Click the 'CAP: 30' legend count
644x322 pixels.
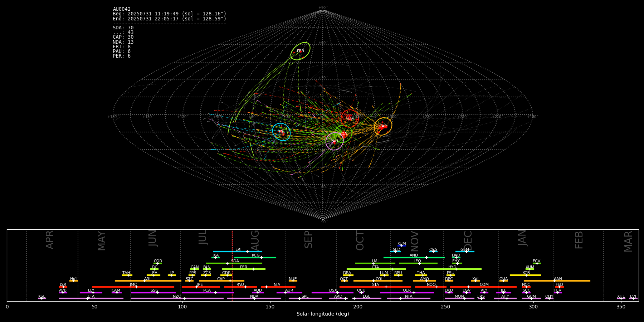coord(123,37)
